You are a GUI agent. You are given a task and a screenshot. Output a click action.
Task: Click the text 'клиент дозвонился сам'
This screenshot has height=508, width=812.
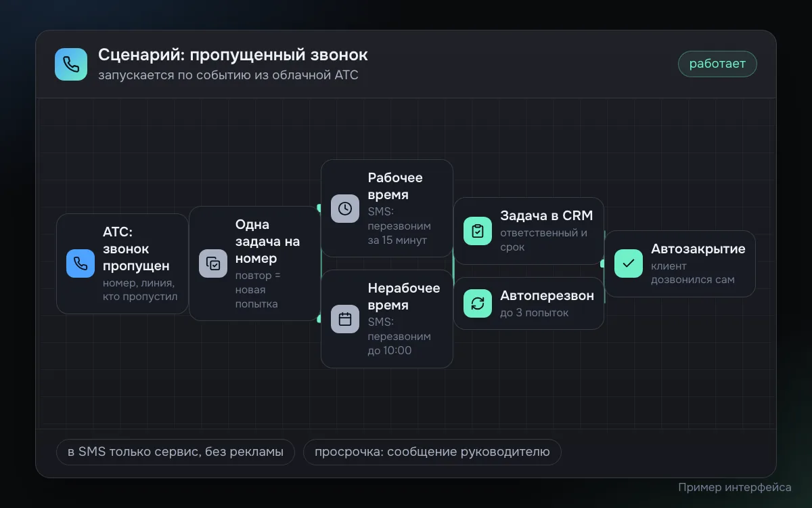[x=693, y=272]
